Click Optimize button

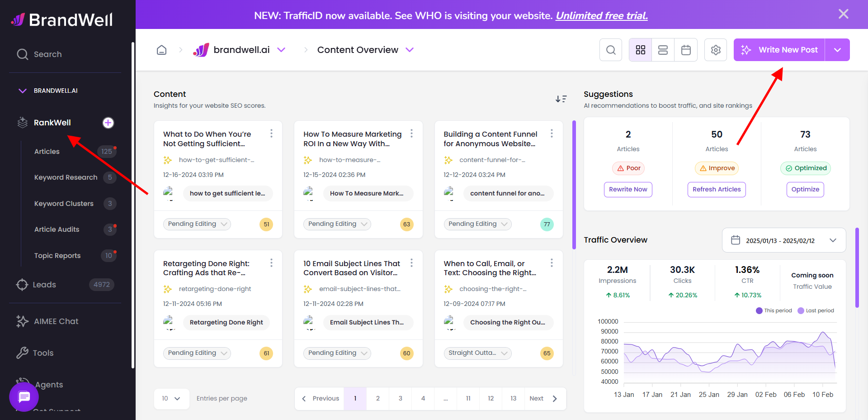coord(805,190)
